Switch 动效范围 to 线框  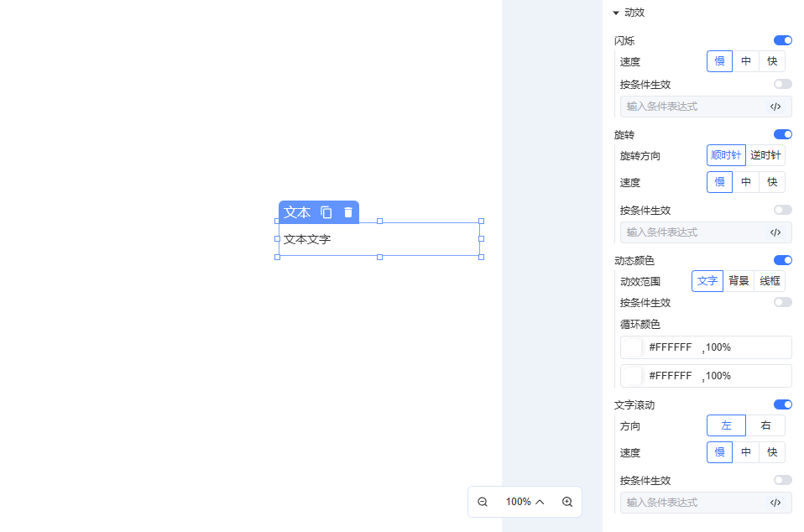point(770,281)
